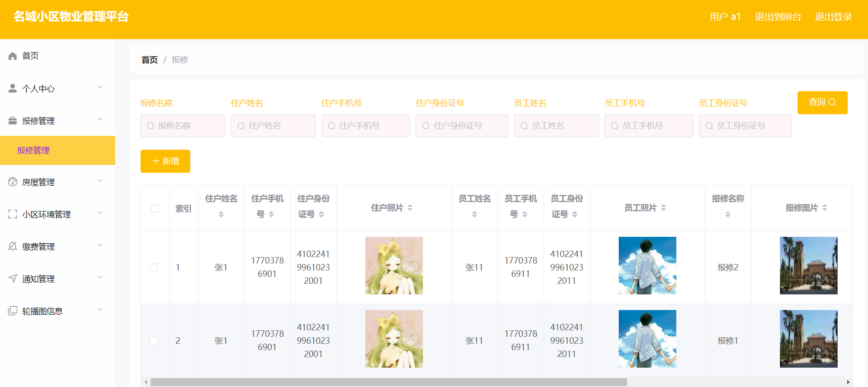Click the 报修 breadcrumb text
The image size is (868, 387).
(180, 60)
